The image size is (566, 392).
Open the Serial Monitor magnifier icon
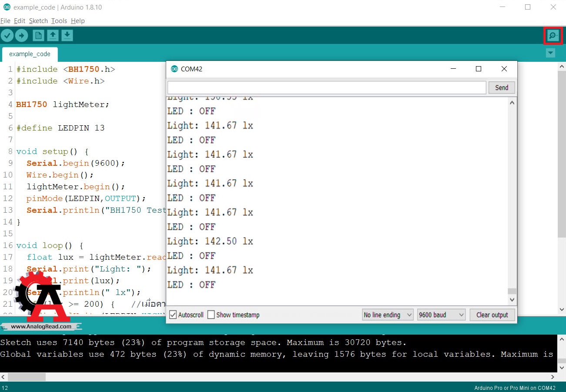(553, 36)
